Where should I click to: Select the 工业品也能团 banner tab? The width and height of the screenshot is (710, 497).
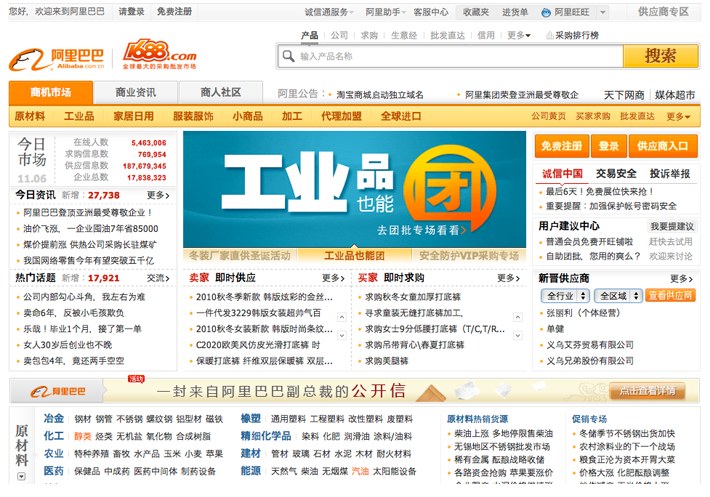coord(355,256)
